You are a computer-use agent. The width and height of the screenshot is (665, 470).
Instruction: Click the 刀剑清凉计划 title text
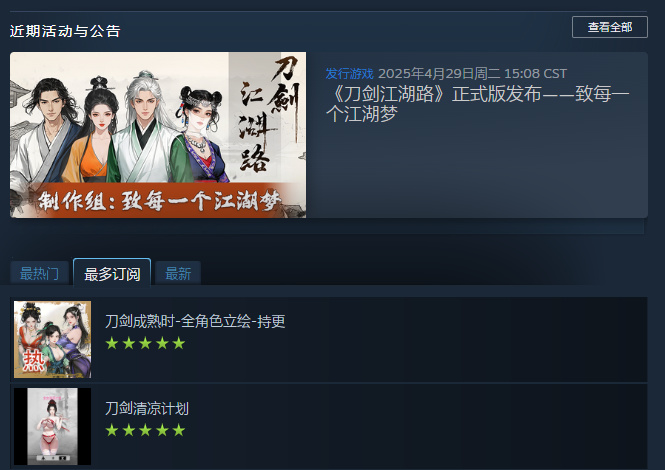[x=147, y=408]
